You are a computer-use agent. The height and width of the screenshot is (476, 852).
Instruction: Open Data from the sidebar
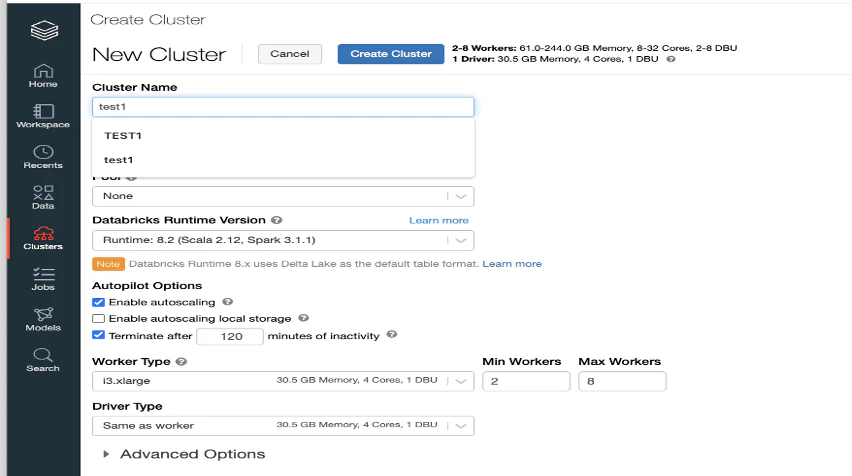click(x=43, y=198)
